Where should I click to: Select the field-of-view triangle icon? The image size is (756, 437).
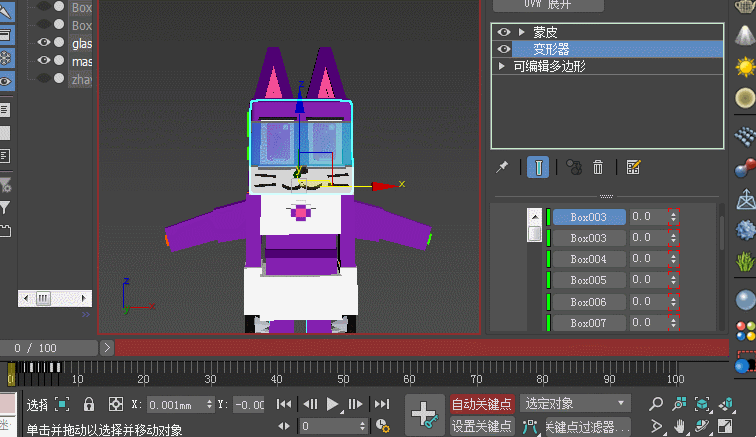pos(656,426)
